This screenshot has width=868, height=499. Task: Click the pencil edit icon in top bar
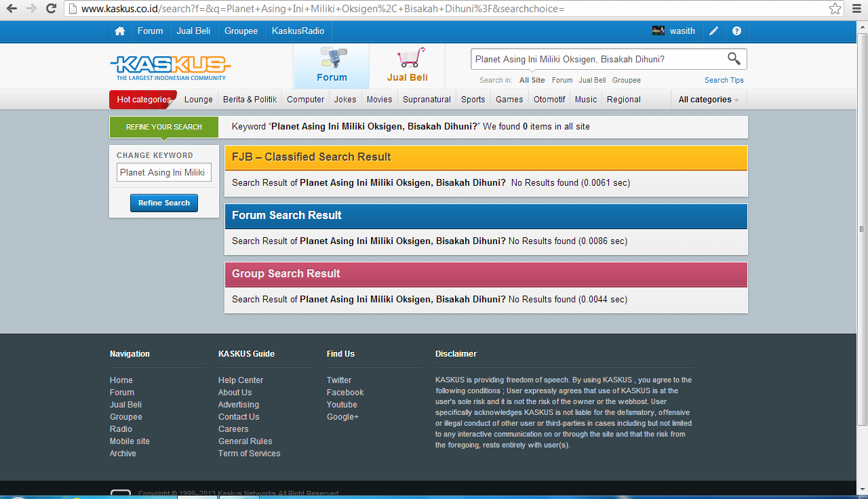[x=714, y=31]
